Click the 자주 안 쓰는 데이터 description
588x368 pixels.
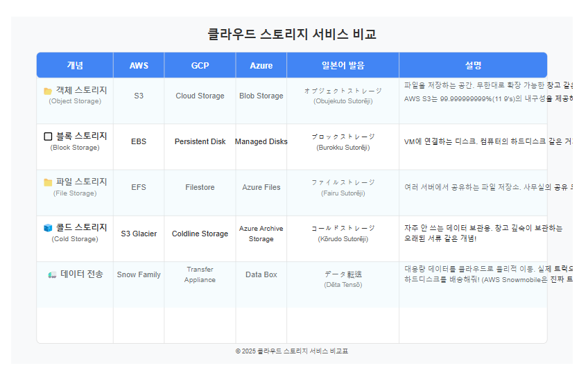click(483, 233)
